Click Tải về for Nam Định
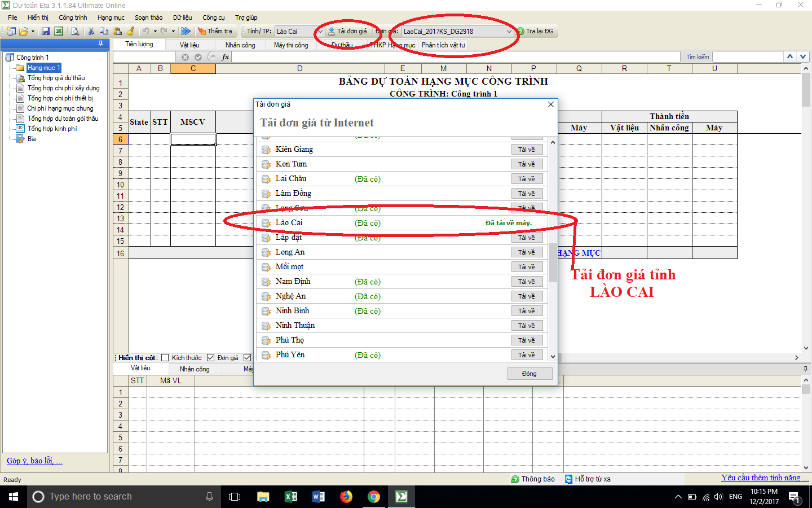 tap(527, 282)
